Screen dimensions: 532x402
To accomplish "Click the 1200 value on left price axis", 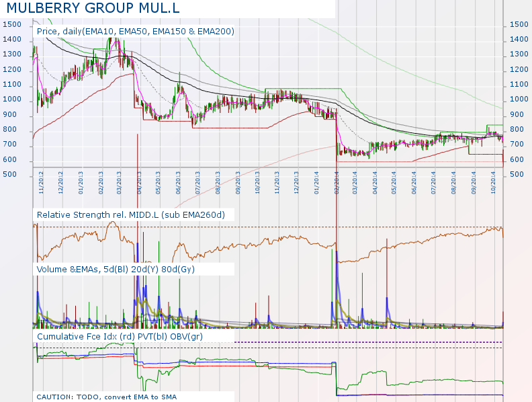I will pos(12,70).
